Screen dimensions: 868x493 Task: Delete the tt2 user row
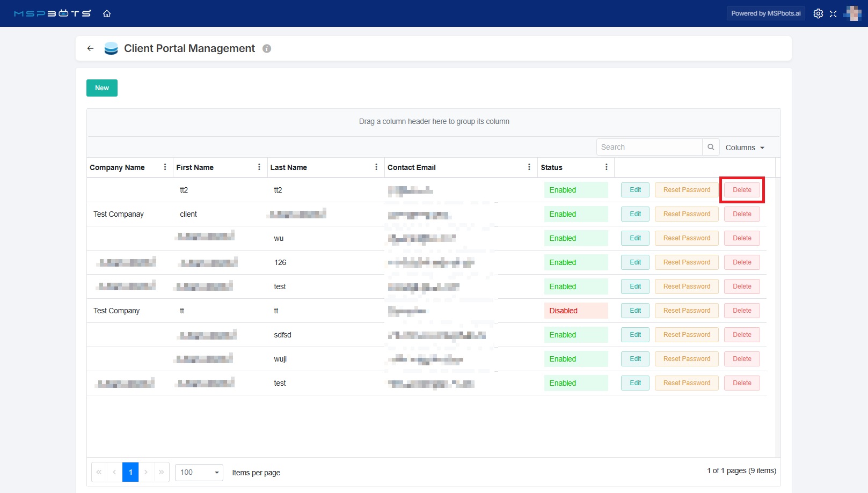(x=742, y=190)
